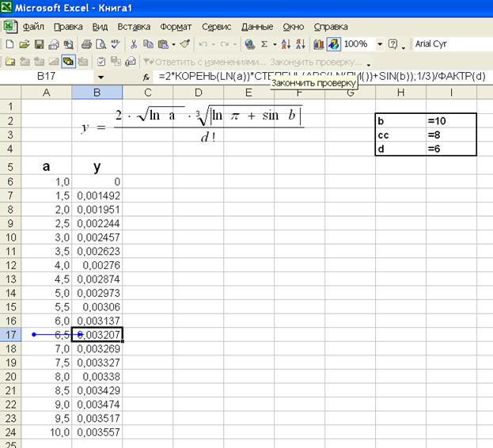Select cell with value 0,001492
The height and width of the screenshot is (448, 493).
(97, 196)
